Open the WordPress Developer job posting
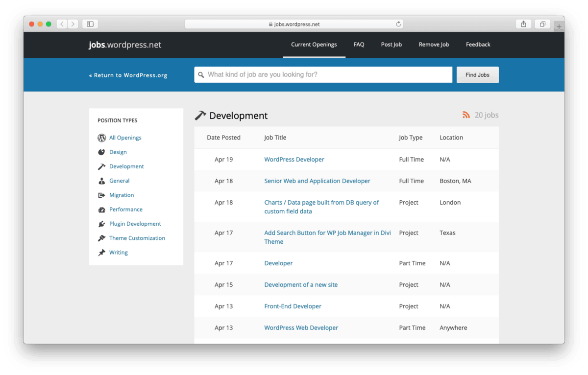 pyautogui.click(x=294, y=160)
